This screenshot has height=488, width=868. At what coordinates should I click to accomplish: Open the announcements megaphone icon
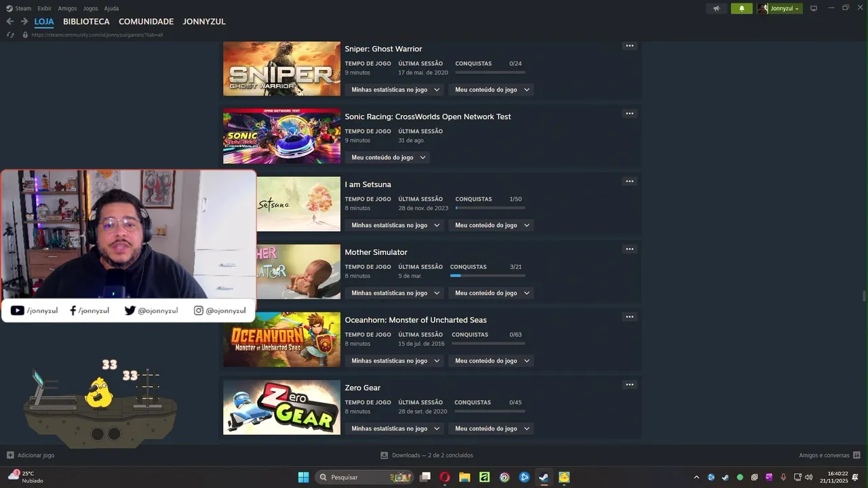pyautogui.click(x=716, y=9)
